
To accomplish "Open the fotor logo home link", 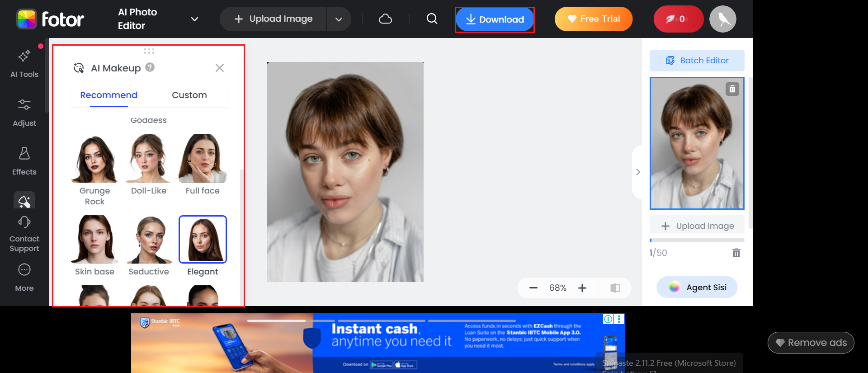I will 50,19.
